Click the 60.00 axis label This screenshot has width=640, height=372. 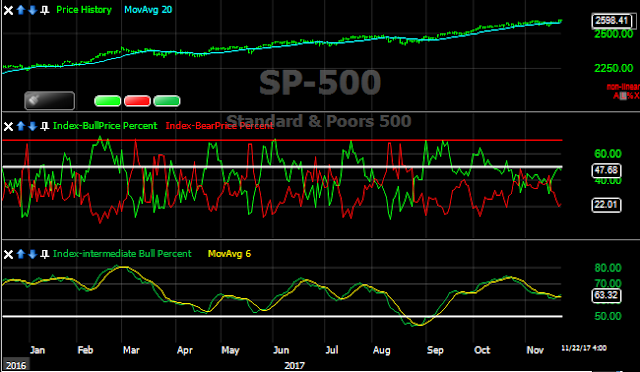point(608,154)
